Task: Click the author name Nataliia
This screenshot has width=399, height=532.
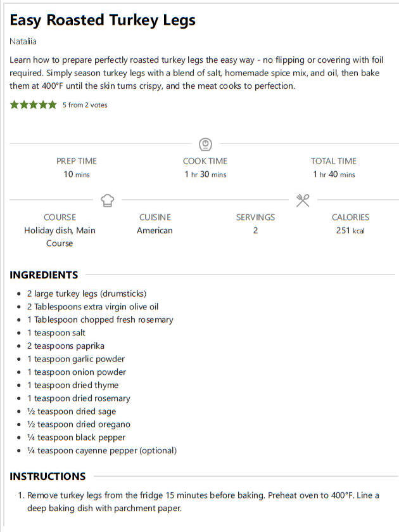Action: coord(23,41)
